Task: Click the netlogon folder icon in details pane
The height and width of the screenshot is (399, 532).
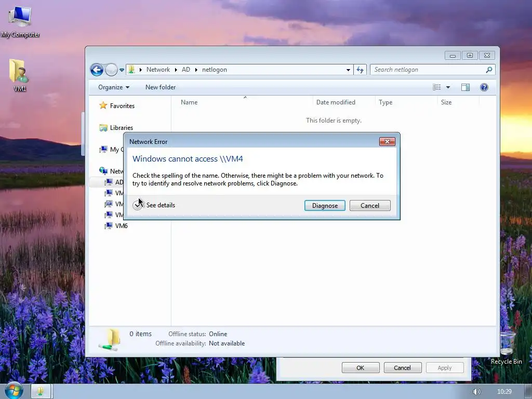Action: 110,340
